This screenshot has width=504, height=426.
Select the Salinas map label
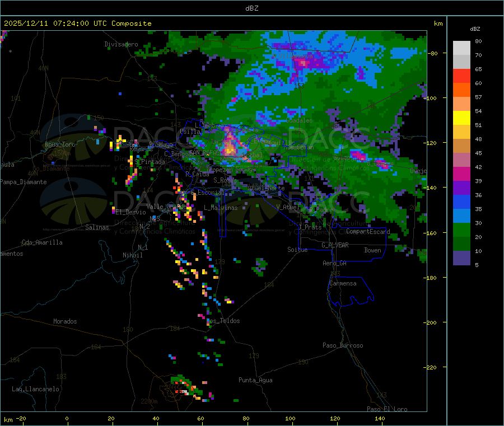[97, 227]
